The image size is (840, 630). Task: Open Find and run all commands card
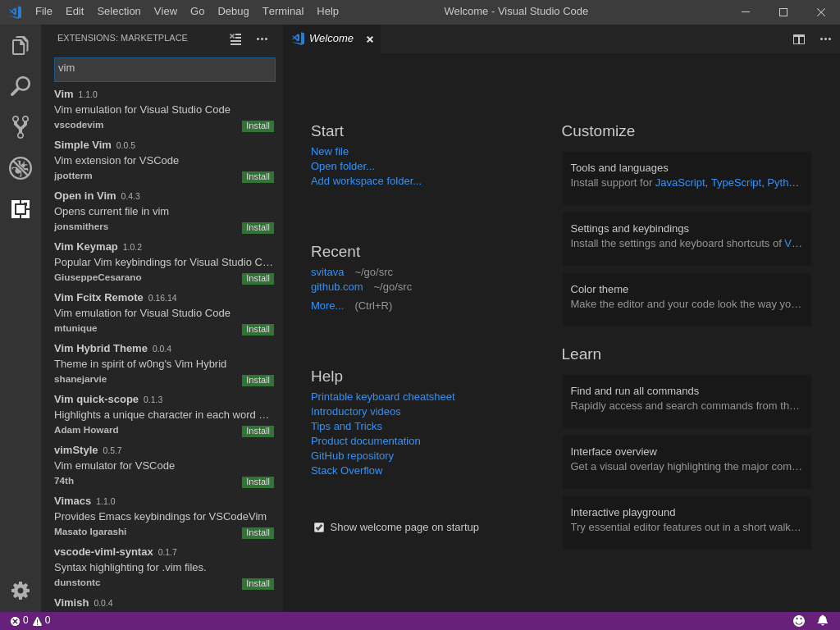coord(687,401)
